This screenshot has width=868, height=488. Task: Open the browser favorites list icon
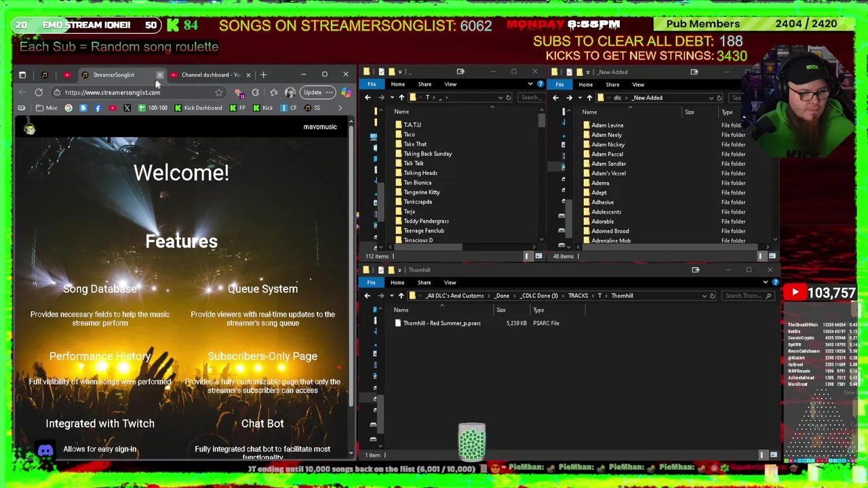(273, 92)
